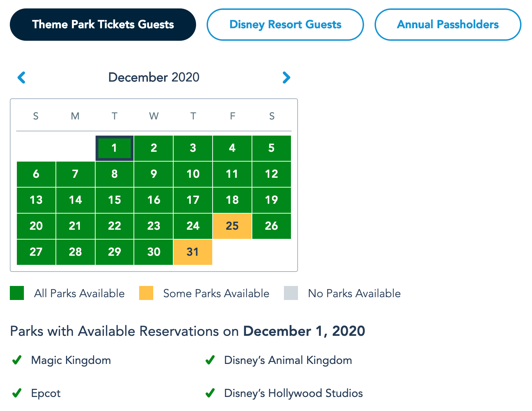Click checkmark next to Disney's Hollywood Studios
Viewport: 532px width, 411px height.
pyautogui.click(x=210, y=393)
